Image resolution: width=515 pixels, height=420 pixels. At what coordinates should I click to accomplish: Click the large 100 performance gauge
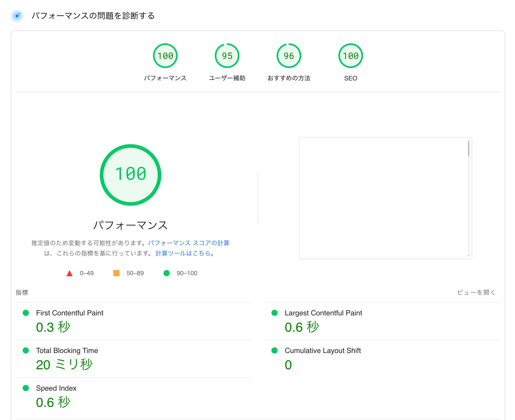[x=131, y=175]
